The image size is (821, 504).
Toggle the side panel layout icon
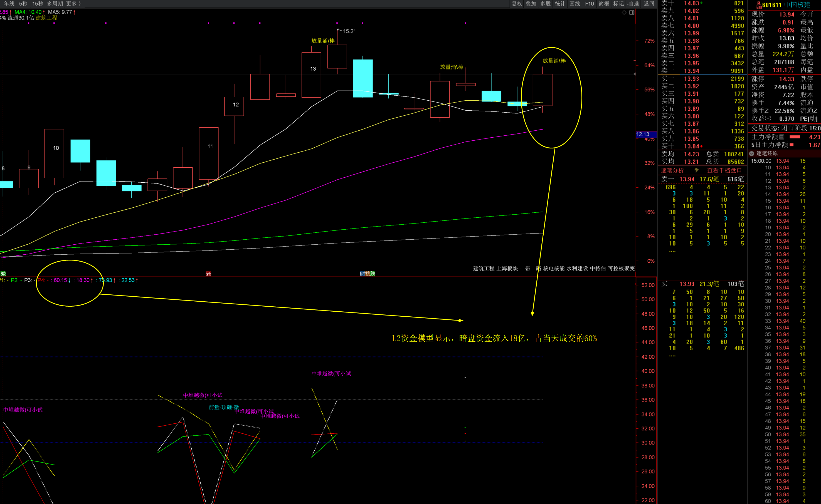[632, 12]
